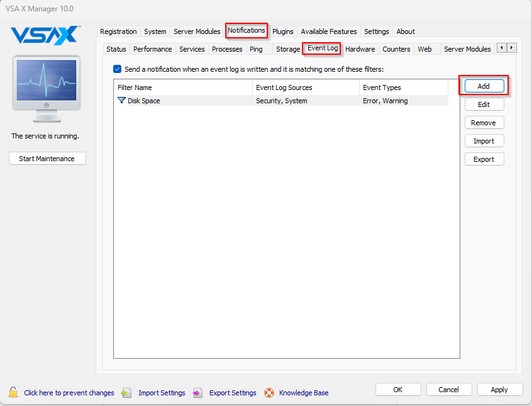
Task: Open the top-level Server Modules tab
Action: (197, 31)
